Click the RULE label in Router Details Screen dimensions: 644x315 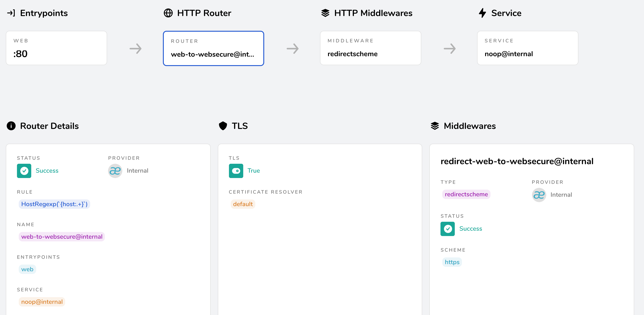[25, 192]
